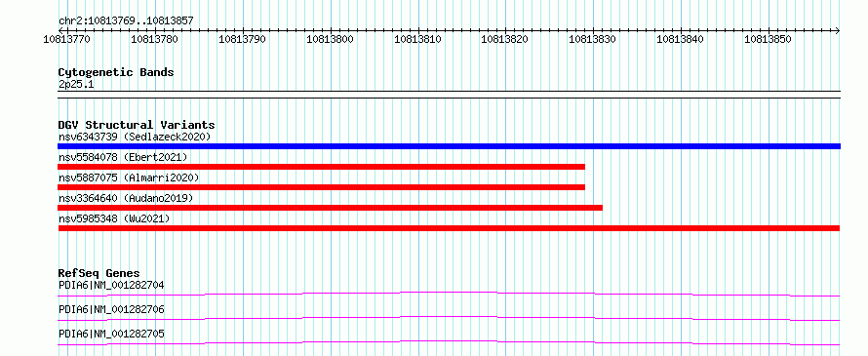Click the red nsv3364640 variant bar
The height and width of the screenshot is (356, 868).
point(331,208)
